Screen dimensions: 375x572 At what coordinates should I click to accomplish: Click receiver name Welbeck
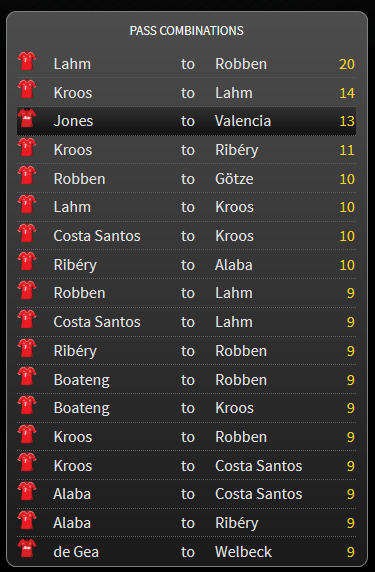point(243,552)
